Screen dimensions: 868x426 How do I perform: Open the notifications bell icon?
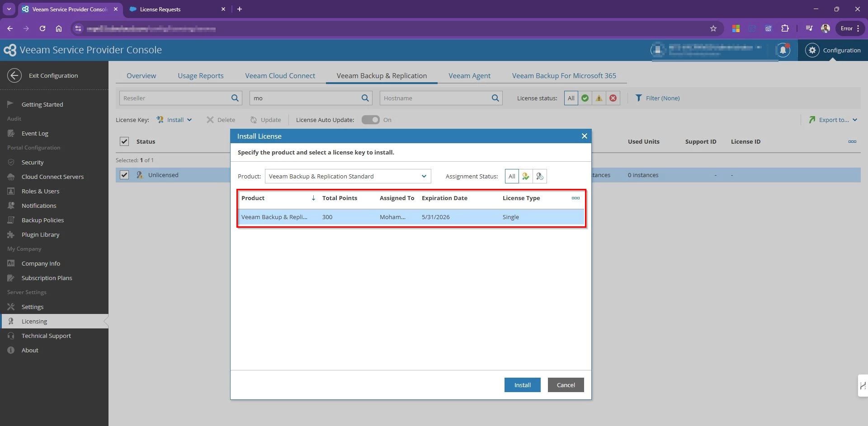click(783, 50)
